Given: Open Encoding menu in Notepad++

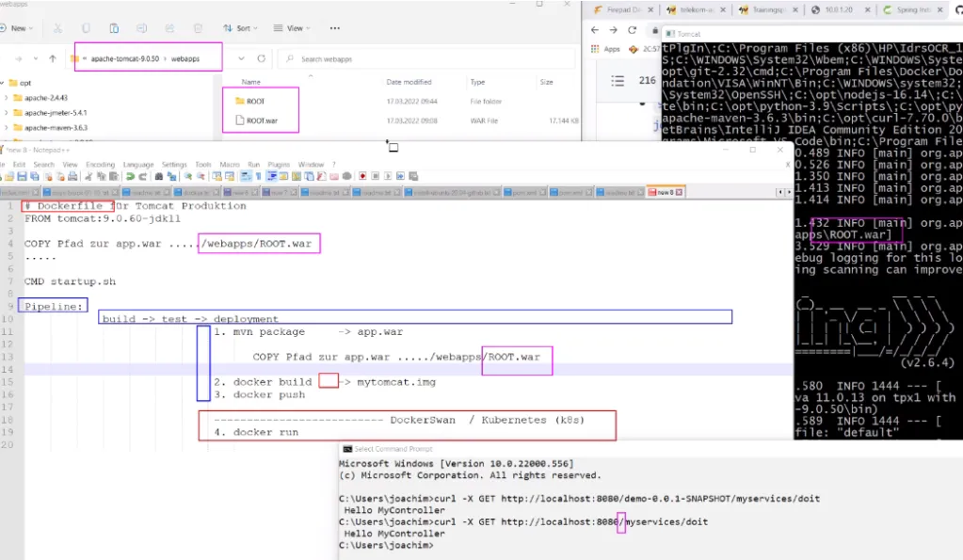Looking at the screenshot, I should tap(100, 165).
